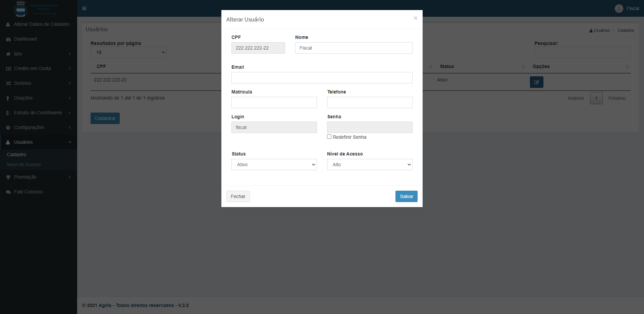This screenshot has height=314, width=644.
Task: Open the Nível de Acesso dropdown
Action: pos(370,165)
